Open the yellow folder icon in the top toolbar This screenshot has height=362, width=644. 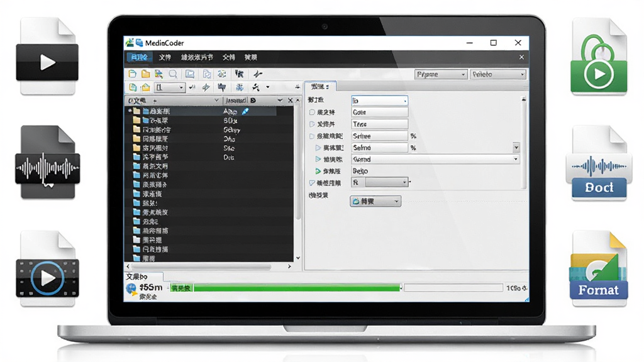[x=145, y=74]
